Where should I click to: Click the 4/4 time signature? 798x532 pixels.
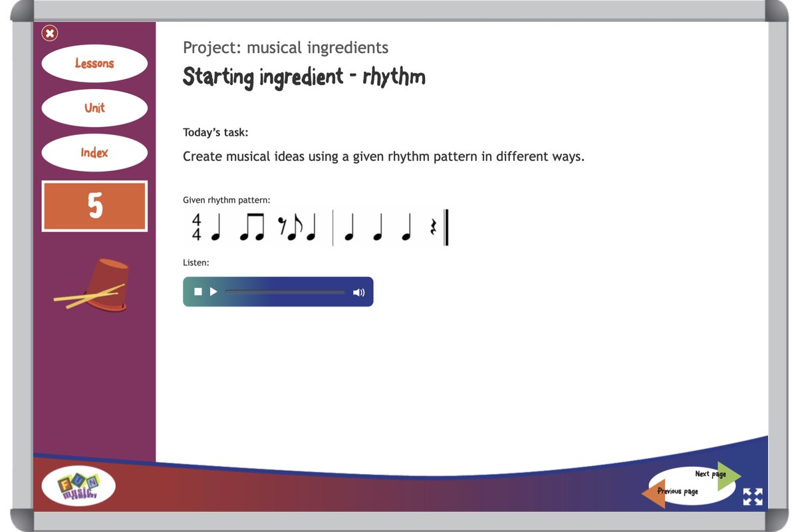click(197, 227)
